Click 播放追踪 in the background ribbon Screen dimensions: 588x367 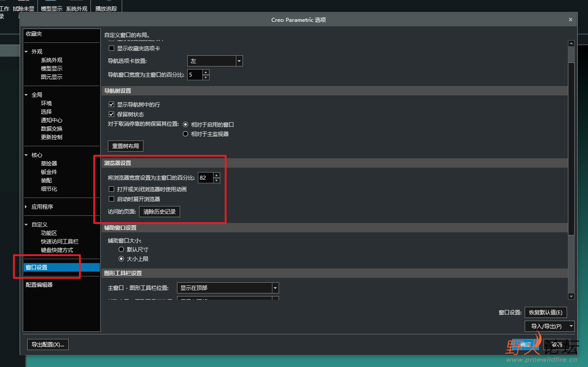[106, 8]
